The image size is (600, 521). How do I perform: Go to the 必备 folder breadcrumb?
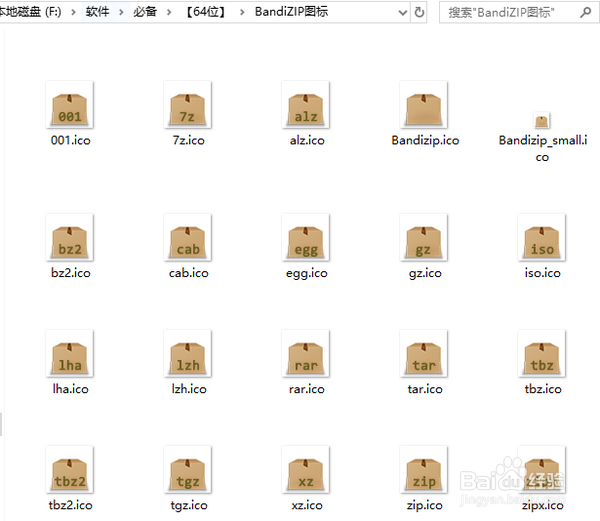(x=145, y=12)
